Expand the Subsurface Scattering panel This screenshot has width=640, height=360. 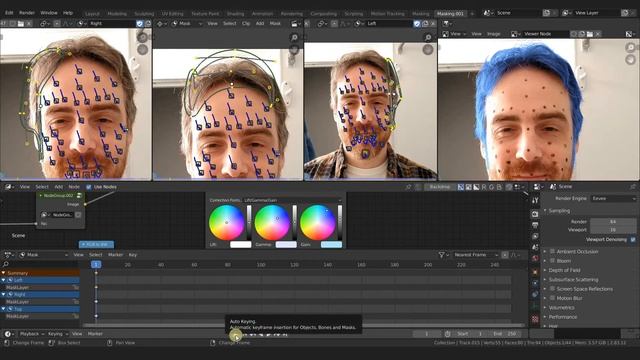[x=573, y=280]
